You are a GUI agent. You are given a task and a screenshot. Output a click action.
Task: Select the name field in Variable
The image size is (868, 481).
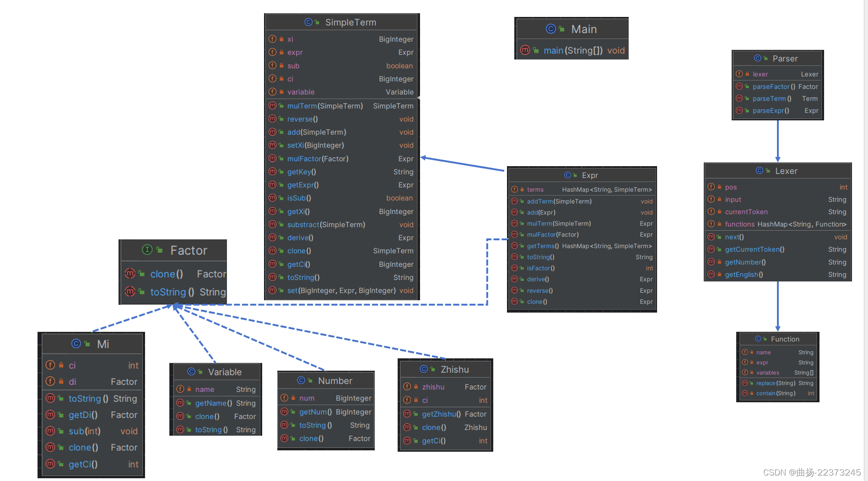(216, 389)
